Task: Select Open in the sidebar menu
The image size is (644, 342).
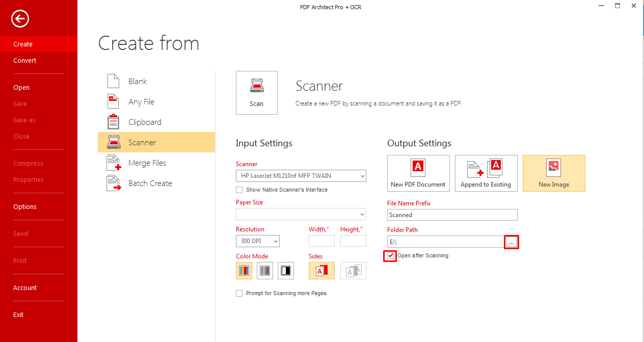Action: pyautogui.click(x=39, y=88)
